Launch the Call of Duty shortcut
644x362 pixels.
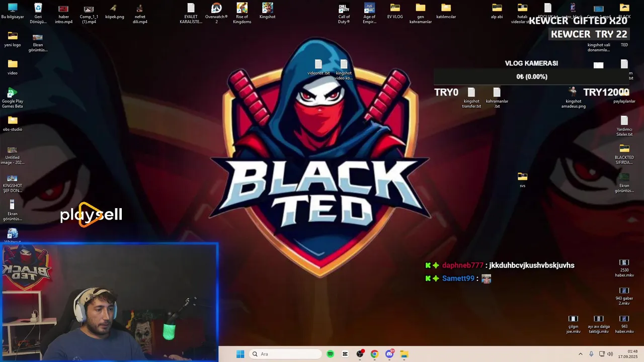coord(344,13)
